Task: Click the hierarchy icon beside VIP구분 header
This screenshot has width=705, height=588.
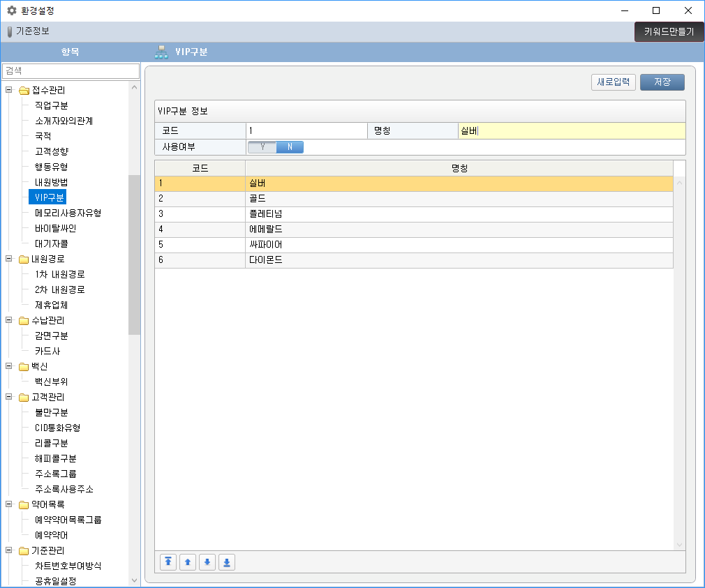Action: click(161, 52)
